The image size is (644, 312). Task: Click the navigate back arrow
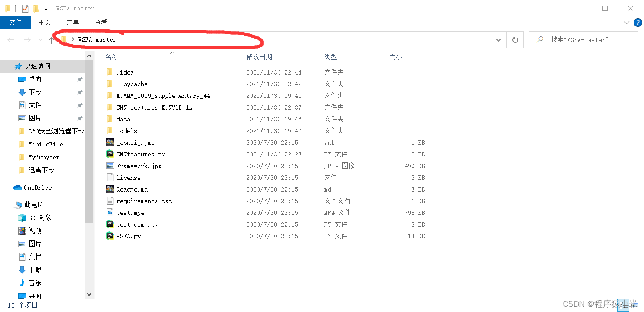pyautogui.click(x=11, y=40)
